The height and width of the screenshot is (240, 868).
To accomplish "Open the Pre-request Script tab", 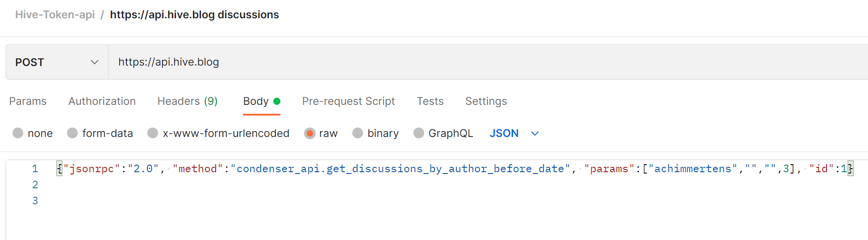I will pyautogui.click(x=348, y=101).
